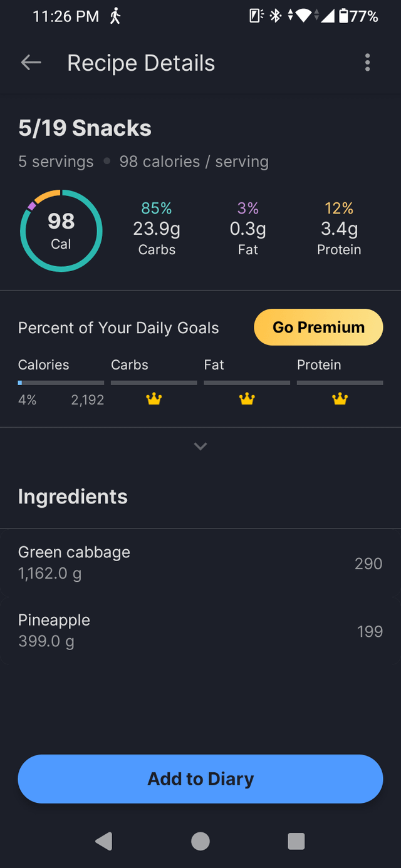Viewport: 401px width, 868px height.
Task: Tap the crown icon under Carbs
Action: pyautogui.click(x=154, y=399)
